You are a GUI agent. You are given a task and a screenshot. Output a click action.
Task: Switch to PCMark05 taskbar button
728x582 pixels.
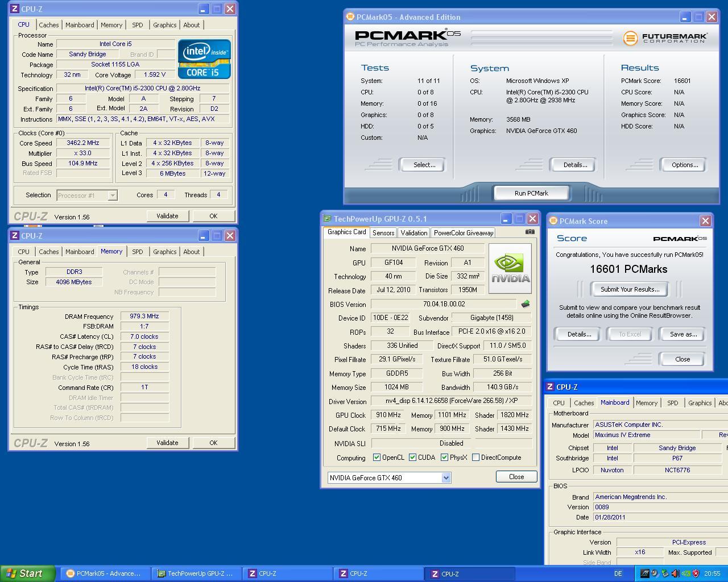[x=106, y=573]
